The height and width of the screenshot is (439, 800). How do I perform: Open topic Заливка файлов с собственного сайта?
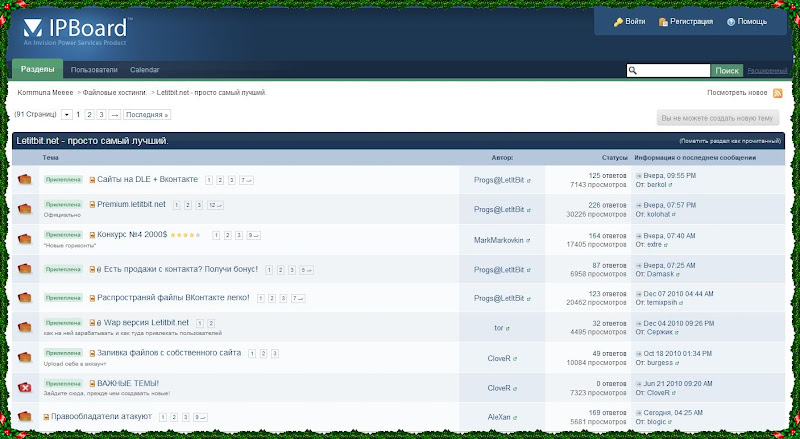pos(169,353)
